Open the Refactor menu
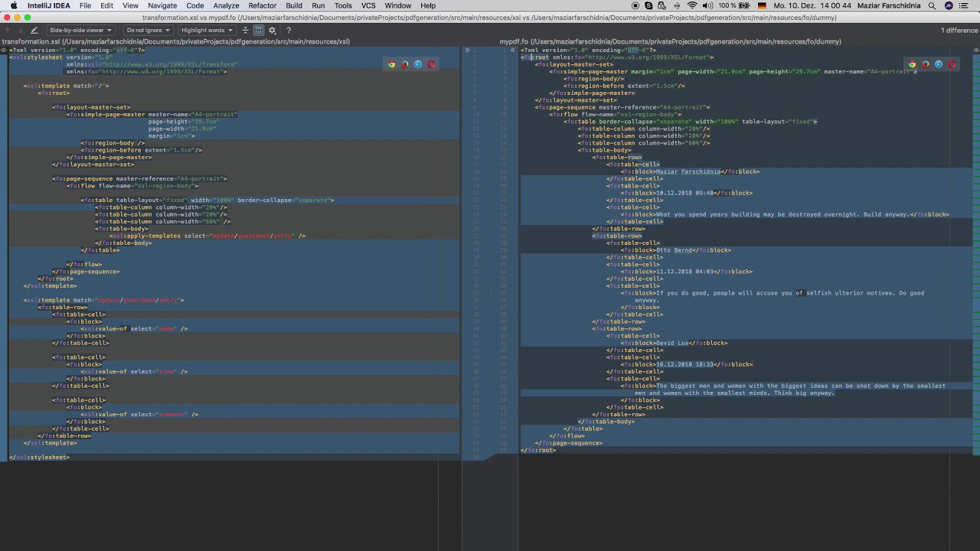Image resolution: width=980 pixels, height=551 pixels. pos(263,5)
